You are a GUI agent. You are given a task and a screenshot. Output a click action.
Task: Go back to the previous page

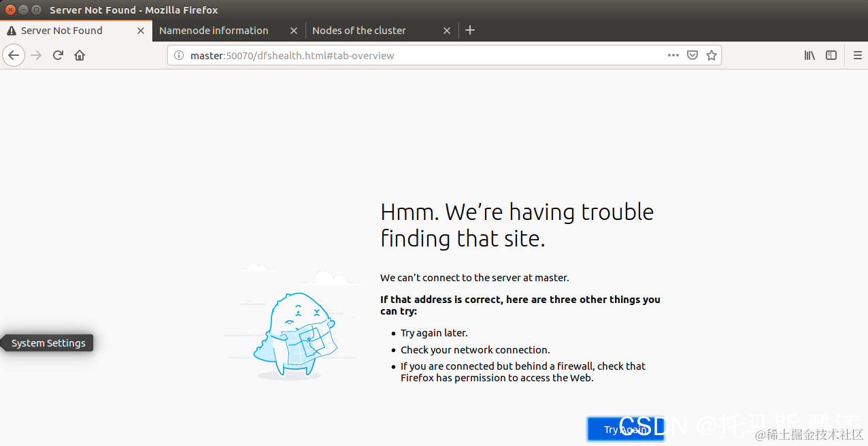14,55
